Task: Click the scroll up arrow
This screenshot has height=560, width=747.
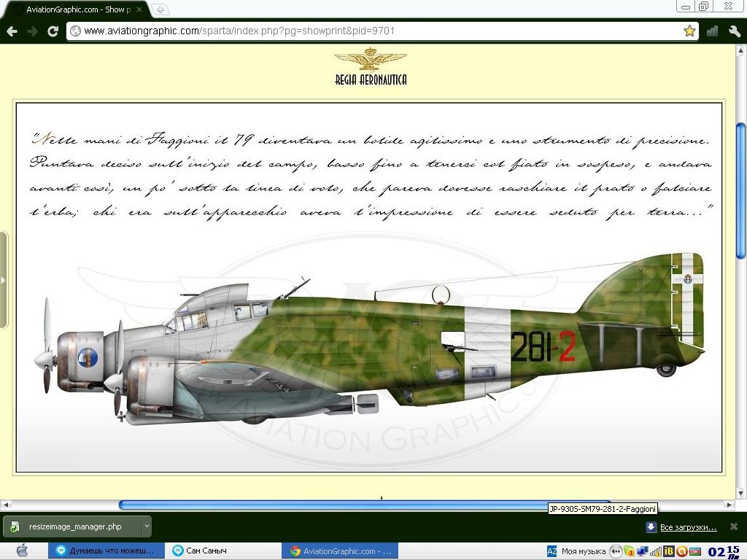Action: [740, 50]
